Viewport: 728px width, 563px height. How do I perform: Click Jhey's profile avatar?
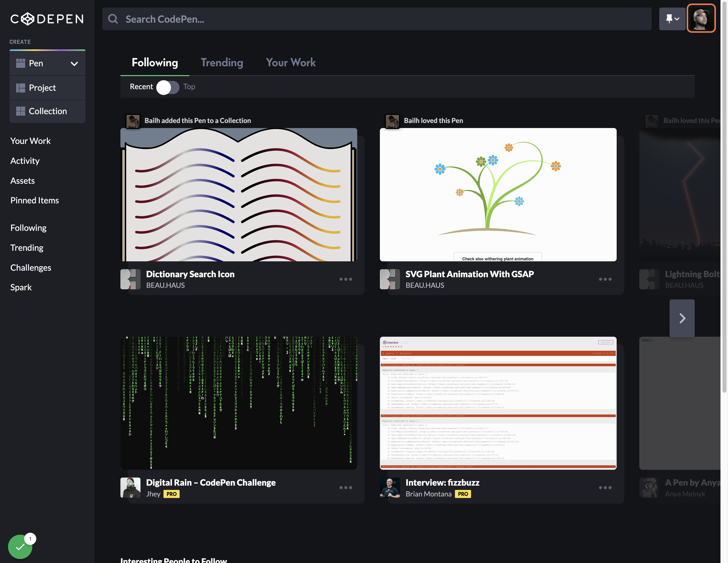[130, 488]
